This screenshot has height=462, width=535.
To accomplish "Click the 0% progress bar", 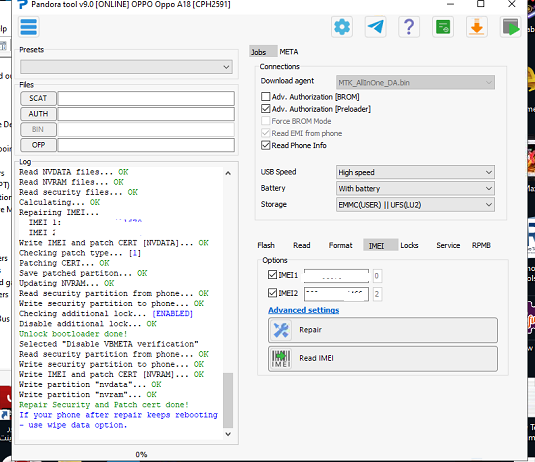I will pos(141,454).
